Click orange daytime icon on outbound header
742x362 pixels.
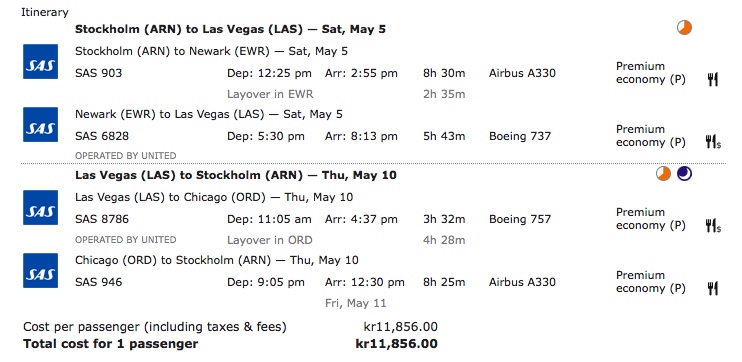pos(684,27)
